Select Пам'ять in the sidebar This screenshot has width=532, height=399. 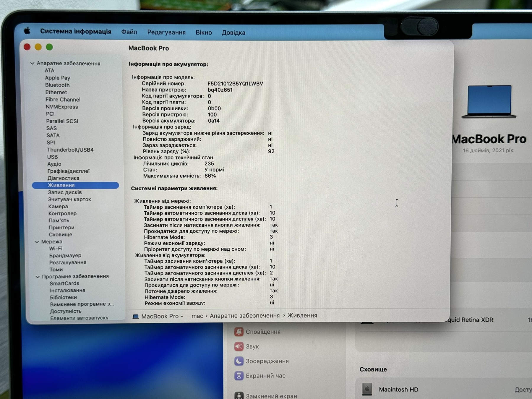pyautogui.click(x=59, y=220)
